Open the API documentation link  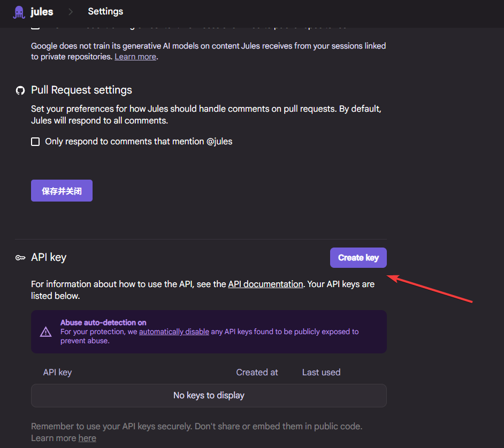click(x=265, y=284)
